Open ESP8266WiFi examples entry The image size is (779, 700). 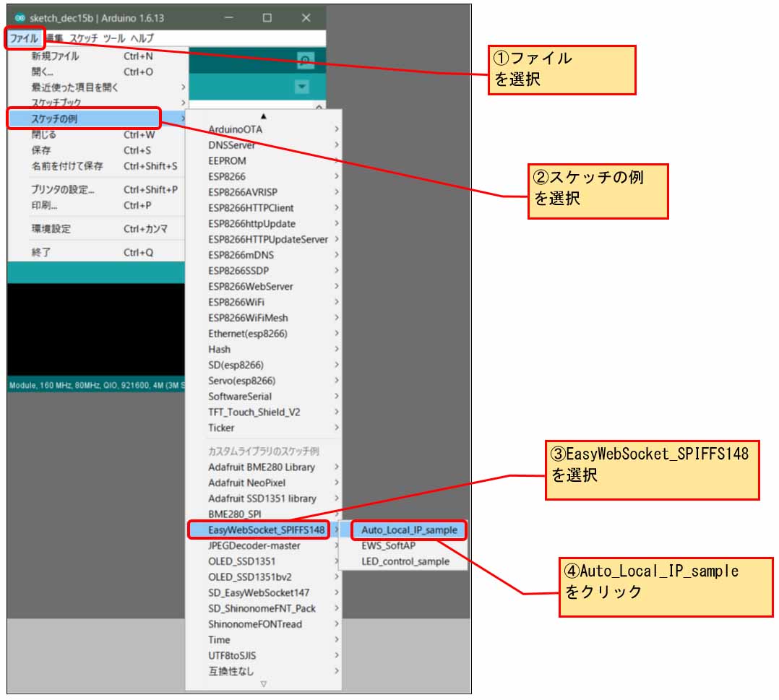tap(264, 302)
